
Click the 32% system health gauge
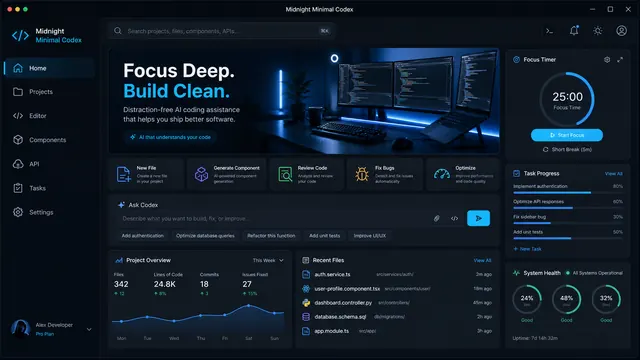(x=606, y=299)
